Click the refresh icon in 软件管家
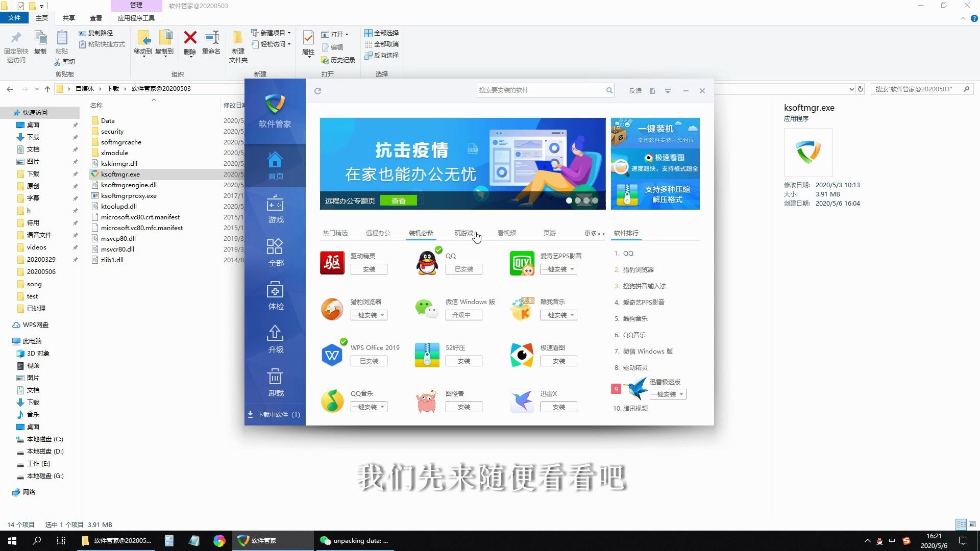The width and height of the screenshot is (980, 551). (317, 91)
